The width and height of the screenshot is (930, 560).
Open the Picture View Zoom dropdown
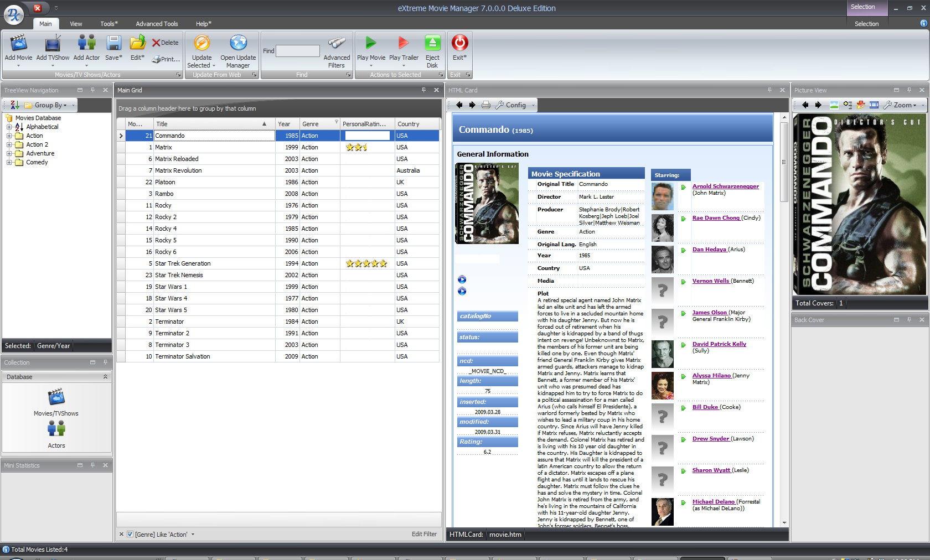coord(903,105)
